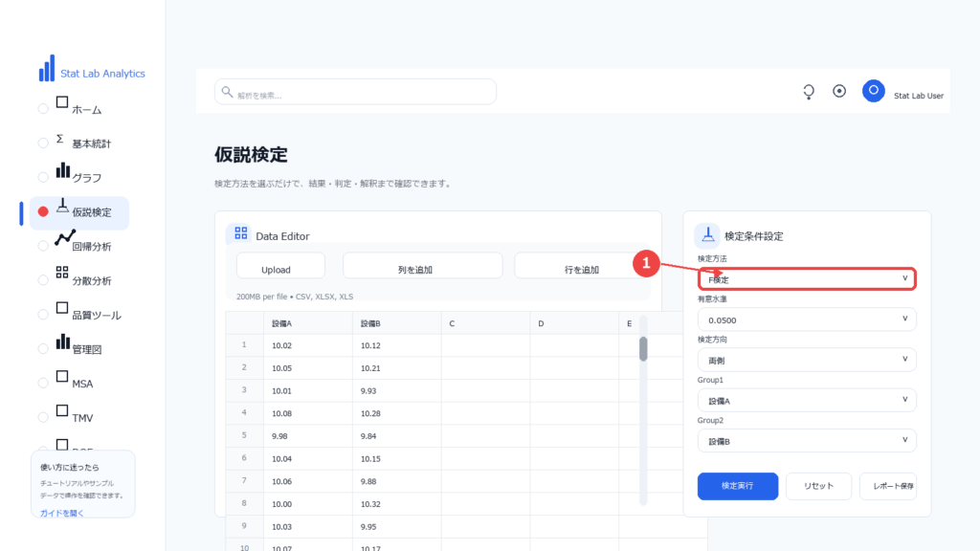Open the blue user avatar icon
The height and width of the screenshot is (551, 980).
[x=873, y=91]
